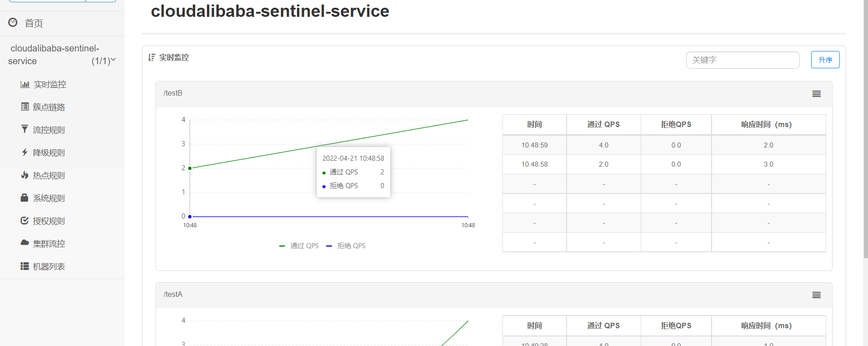Click the flame icon for 热点规则
Image resolution: width=868 pixels, height=346 pixels.
(x=25, y=175)
